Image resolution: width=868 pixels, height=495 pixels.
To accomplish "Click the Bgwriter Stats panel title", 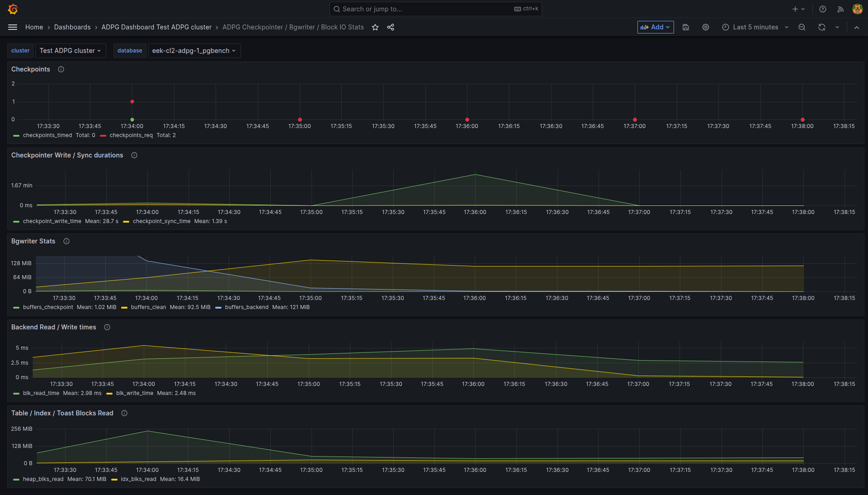I will [33, 241].
